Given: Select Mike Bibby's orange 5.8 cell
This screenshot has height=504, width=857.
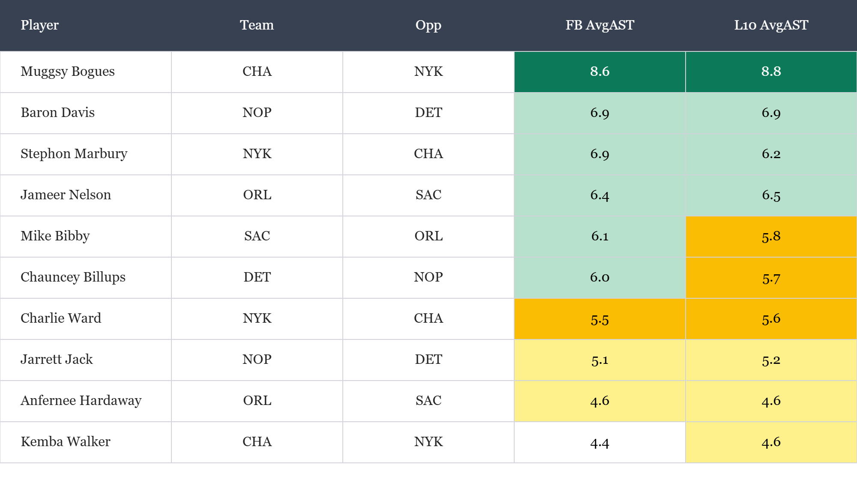Looking at the screenshot, I should point(771,236).
